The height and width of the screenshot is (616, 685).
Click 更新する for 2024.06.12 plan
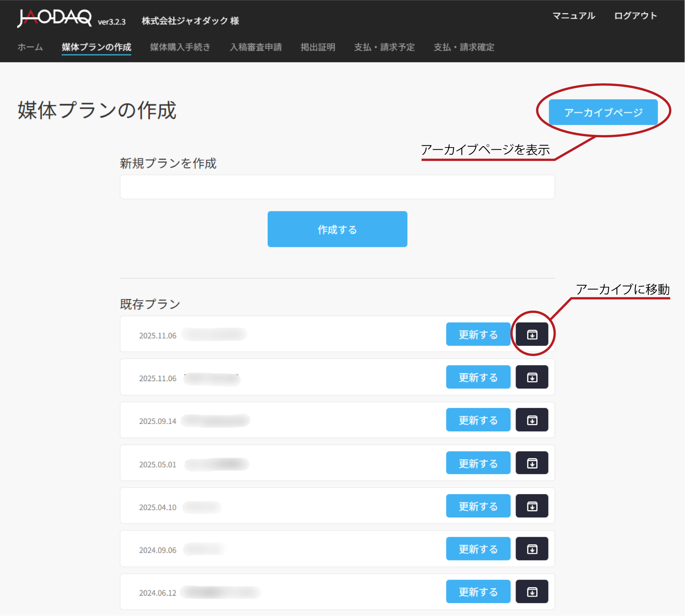click(x=478, y=592)
